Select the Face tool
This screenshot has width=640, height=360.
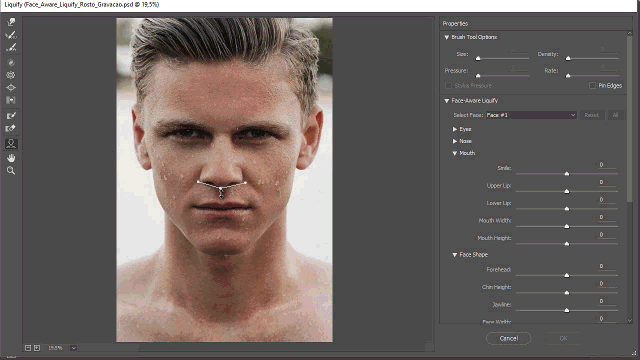click(x=11, y=144)
